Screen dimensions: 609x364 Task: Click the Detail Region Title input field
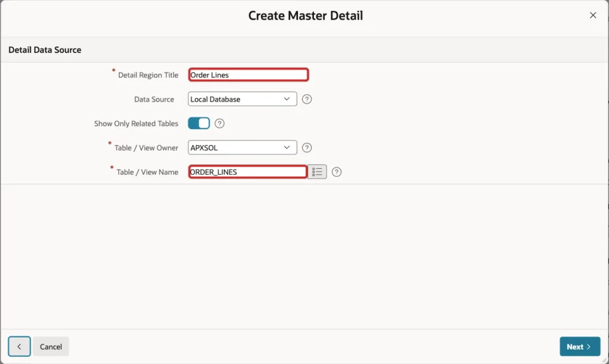pyautogui.click(x=249, y=74)
